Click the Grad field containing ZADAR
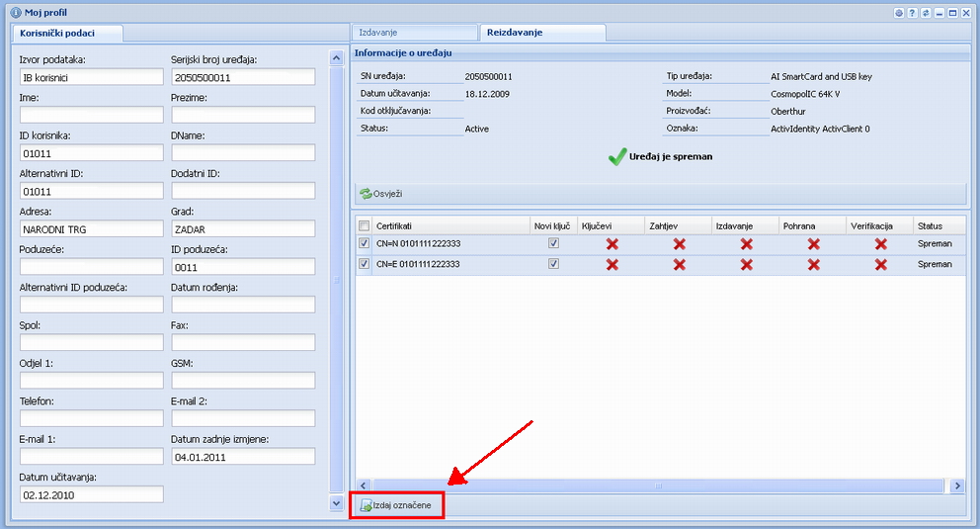The width and height of the screenshot is (980, 529). pyautogui.click(x=243, y=228)
